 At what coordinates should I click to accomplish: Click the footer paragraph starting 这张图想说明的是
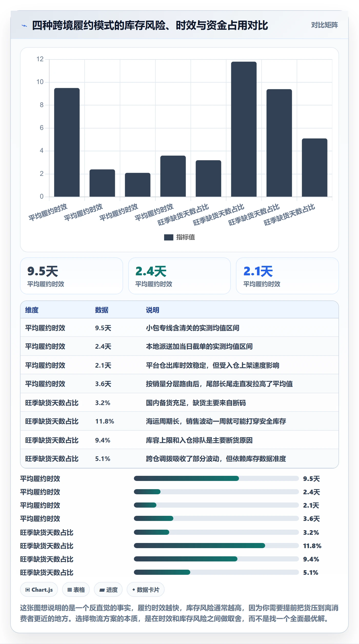pyautogui.click(x=179, y=613)
